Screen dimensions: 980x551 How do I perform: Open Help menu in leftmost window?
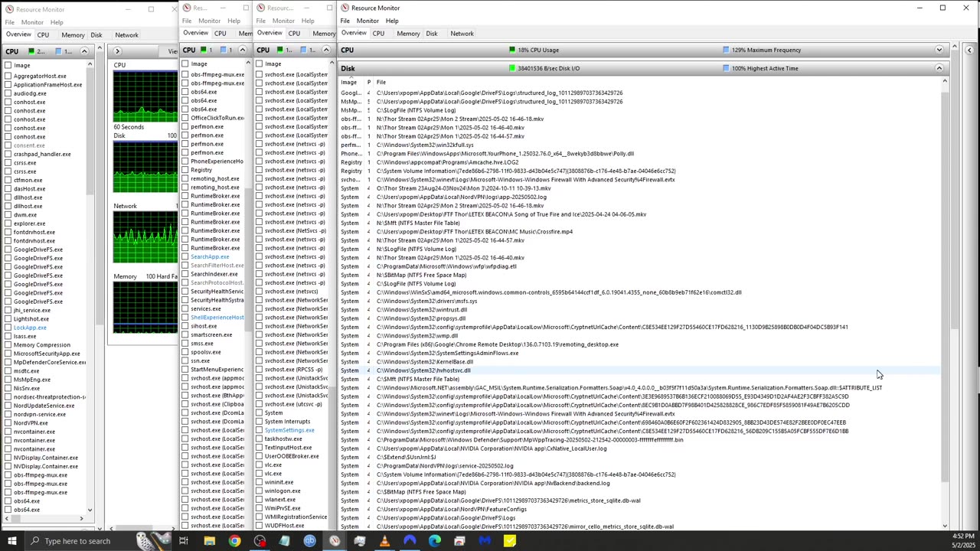point(57,22)
